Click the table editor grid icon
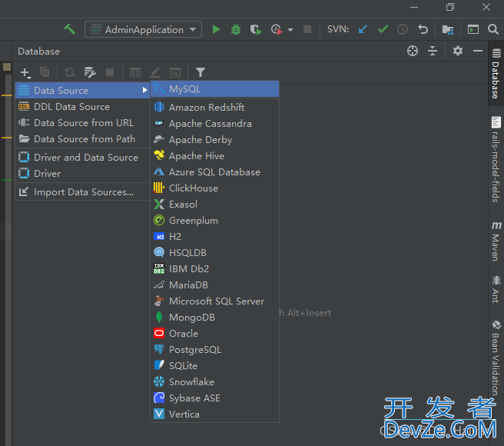This screenshot has width=504, height=446. click(x=135, y=72)
